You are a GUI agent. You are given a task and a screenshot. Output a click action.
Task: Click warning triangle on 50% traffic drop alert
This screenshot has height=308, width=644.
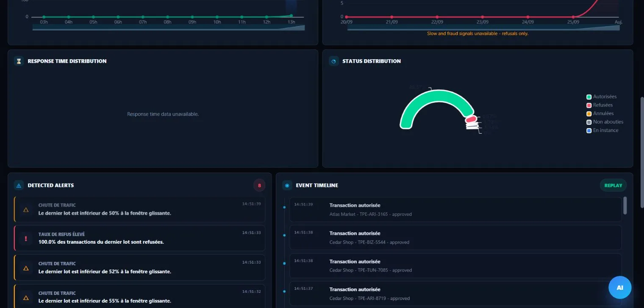click(26, 209)
